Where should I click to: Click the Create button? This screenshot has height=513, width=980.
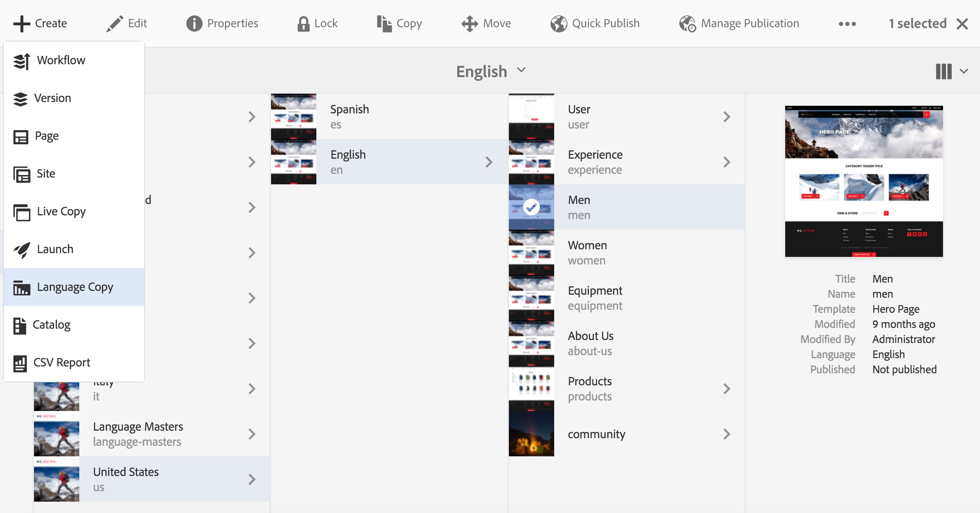point(40,23)
